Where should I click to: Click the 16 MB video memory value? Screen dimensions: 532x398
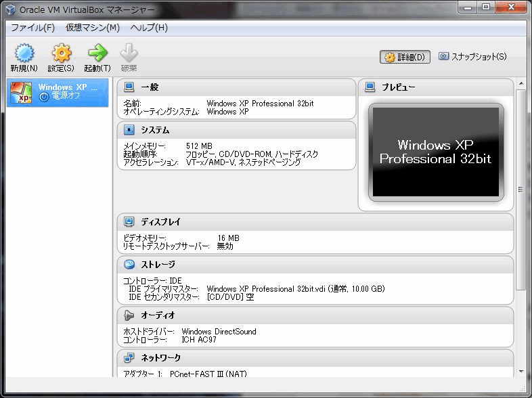coord(228,238)
